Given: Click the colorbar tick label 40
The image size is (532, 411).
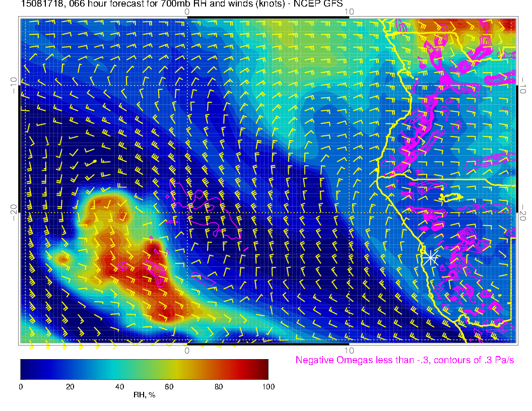Looking at the screenshot, I should pos(119,387).
